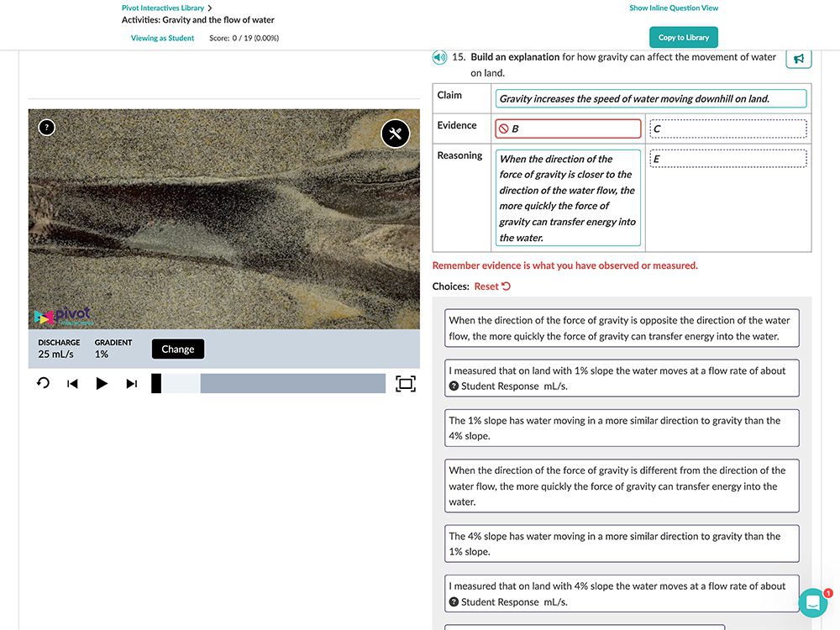
Task: Play the stream table video
Action: pyautogui.click(x=102, y=384)
